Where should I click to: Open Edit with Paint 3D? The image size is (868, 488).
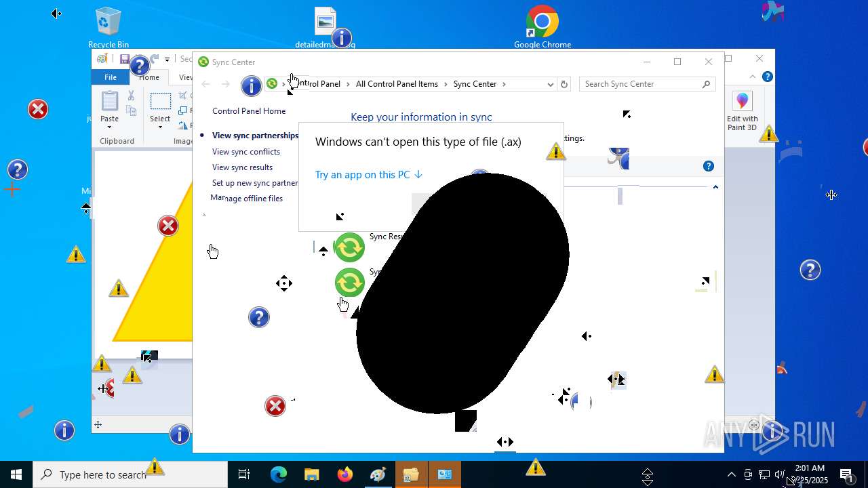pyautogui.click(x=743, y=111)
